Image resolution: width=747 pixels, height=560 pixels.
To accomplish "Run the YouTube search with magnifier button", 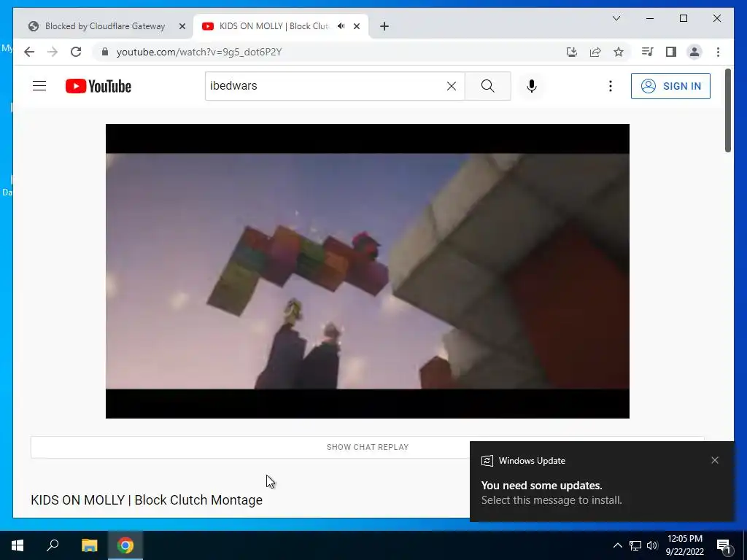I will click(487, 86).
